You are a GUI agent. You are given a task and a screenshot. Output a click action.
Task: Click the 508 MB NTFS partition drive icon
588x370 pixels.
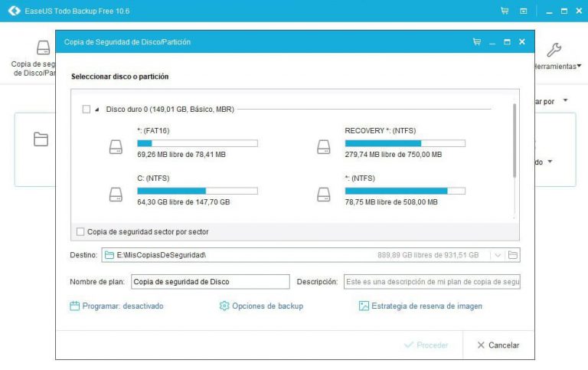pyautogui.click(x=324, y=195)
